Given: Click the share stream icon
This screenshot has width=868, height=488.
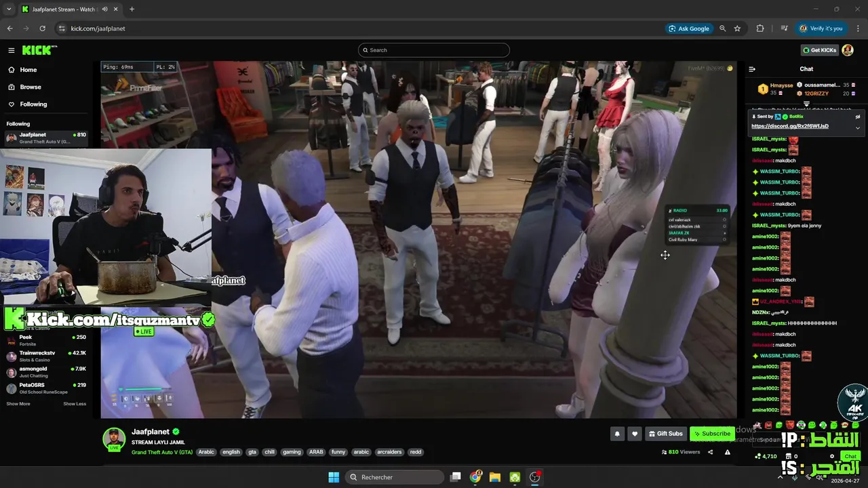Looking at the screenshot, I should pos(711,452).
